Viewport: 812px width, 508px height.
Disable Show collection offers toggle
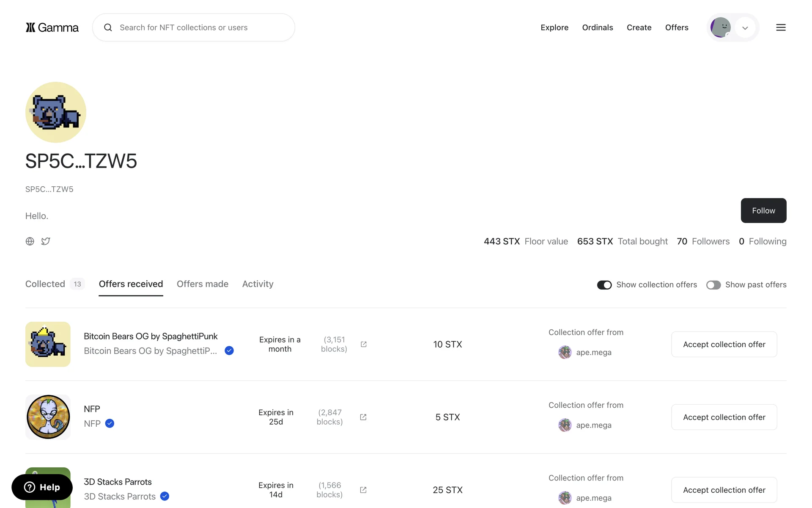pyautogui.click(x=604, y=285)
